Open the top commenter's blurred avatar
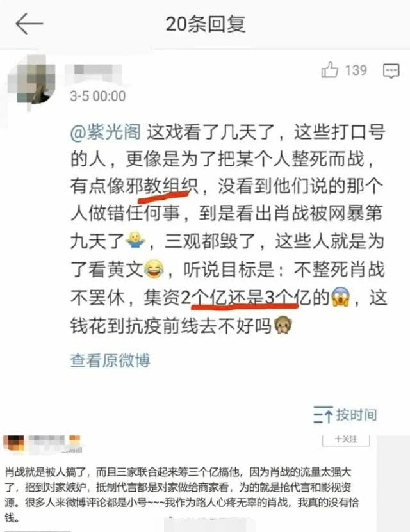 click(31, 81)
